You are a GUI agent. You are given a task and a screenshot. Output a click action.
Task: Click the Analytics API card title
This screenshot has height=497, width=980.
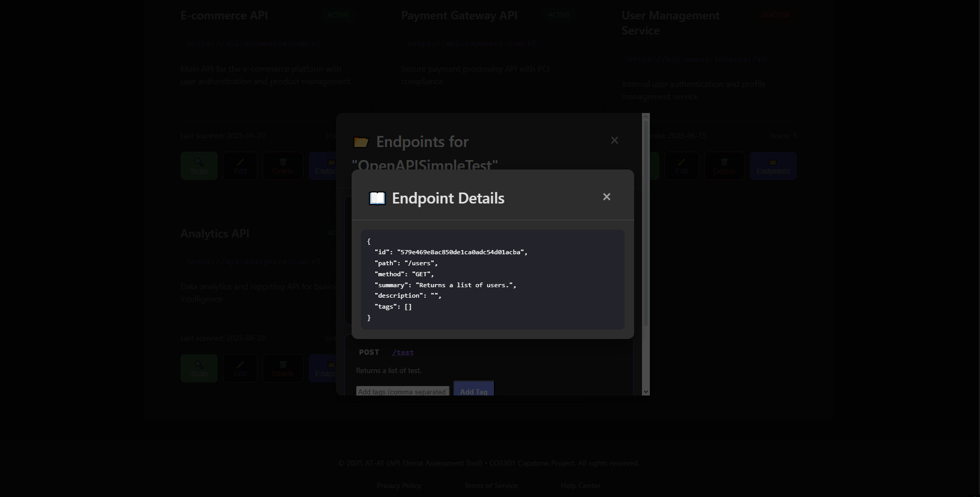point(215,233)
